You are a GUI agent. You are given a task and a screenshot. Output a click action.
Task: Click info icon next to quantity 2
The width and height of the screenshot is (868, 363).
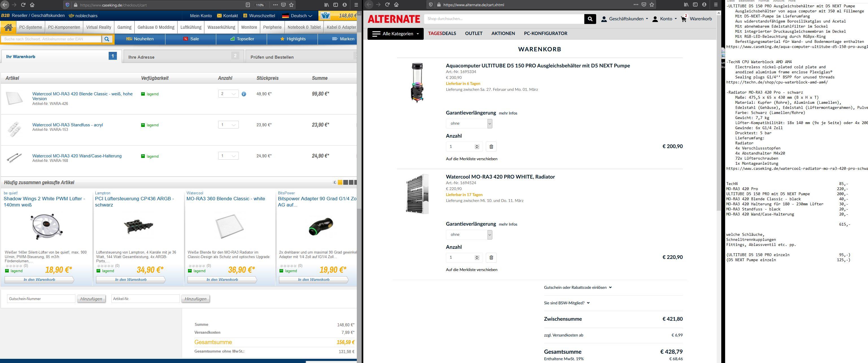(x=244, y=94)
